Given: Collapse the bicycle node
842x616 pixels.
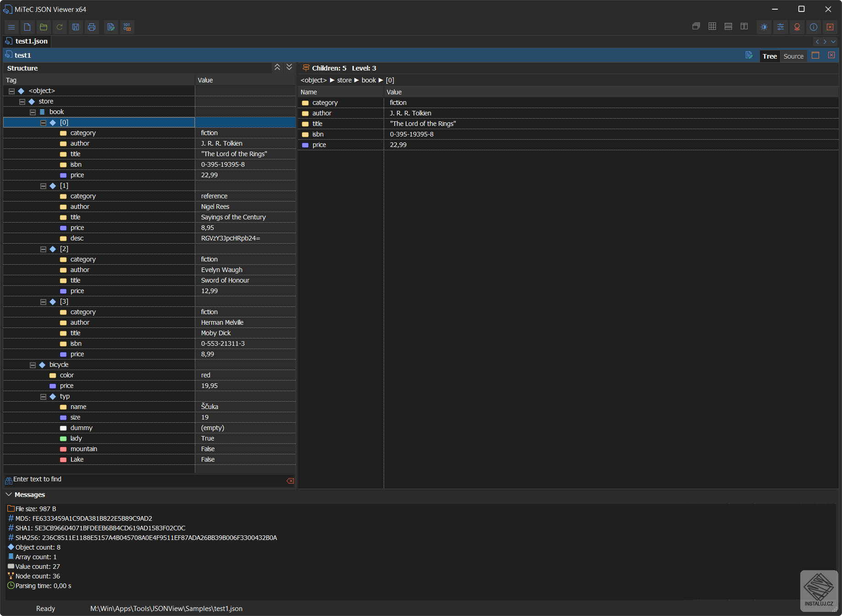Looking at the screenshot, I should [x=33, y=365].
